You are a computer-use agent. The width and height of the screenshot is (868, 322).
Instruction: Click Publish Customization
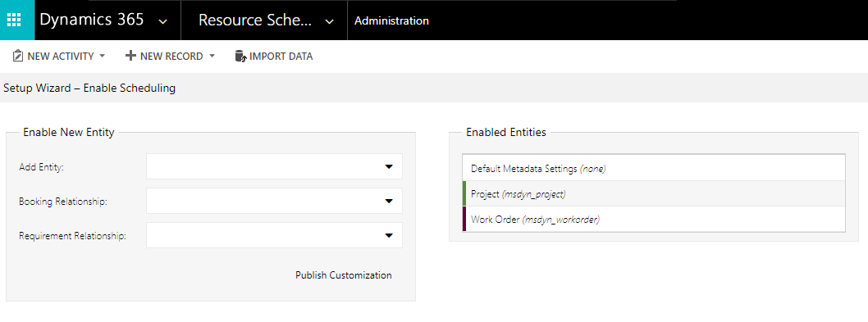pyautogui.click(x=343, y=275)
